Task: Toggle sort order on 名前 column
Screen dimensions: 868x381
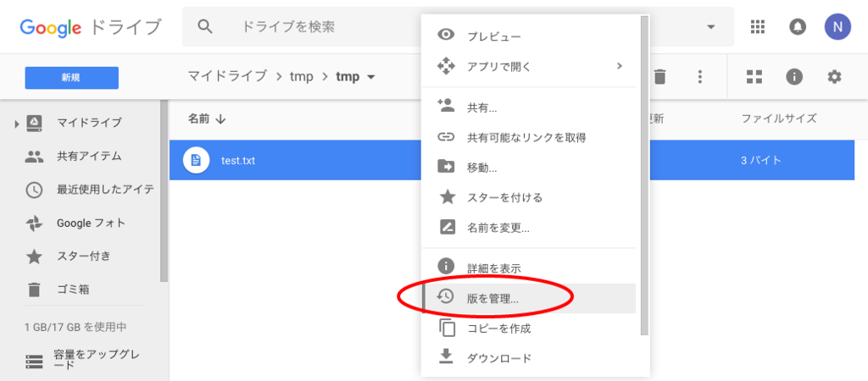Action: click(207, 119)
